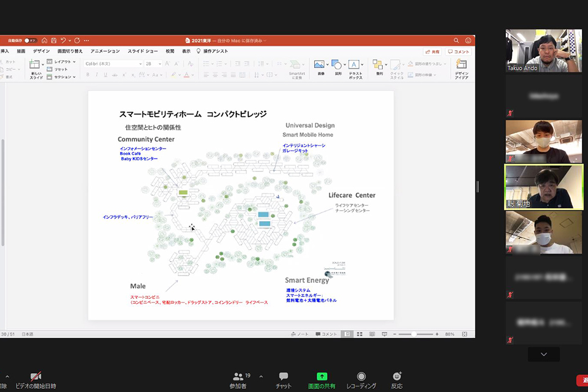Click the Save disk icon
This screenshot has height=392, width=588.
[x=54, y=40]
